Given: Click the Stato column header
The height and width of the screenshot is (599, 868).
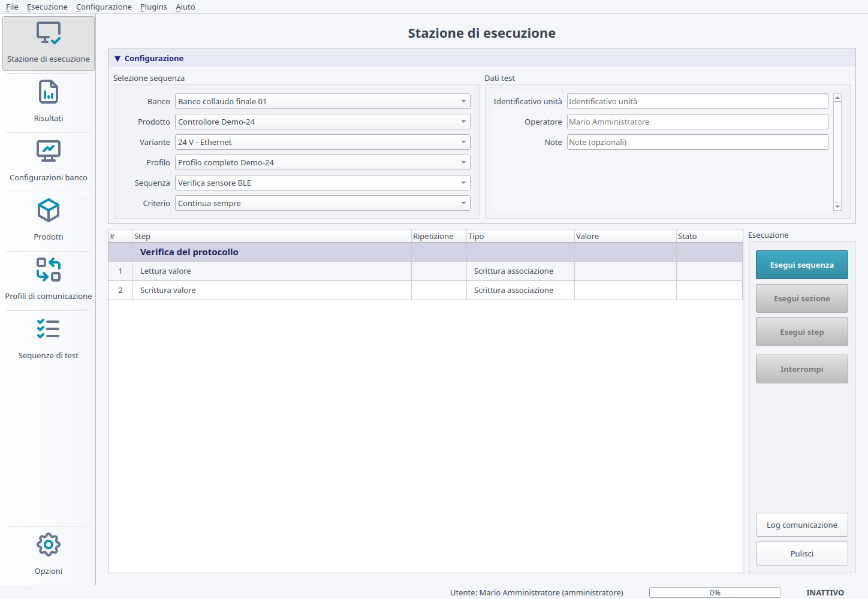Looking at the screenshot, I should [x=709, y=236].
